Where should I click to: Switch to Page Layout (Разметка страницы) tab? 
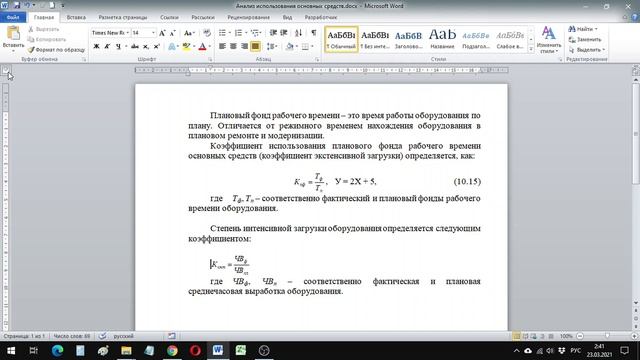pyautogui.click(x=123, y=18)
